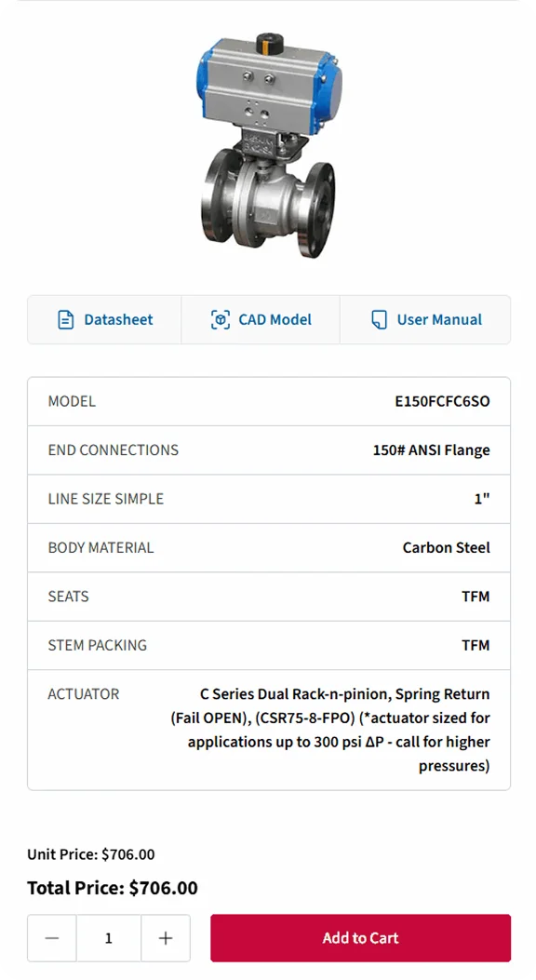Click the Carbon Steel body material value
Screen dimensions: 536x980
446,547
